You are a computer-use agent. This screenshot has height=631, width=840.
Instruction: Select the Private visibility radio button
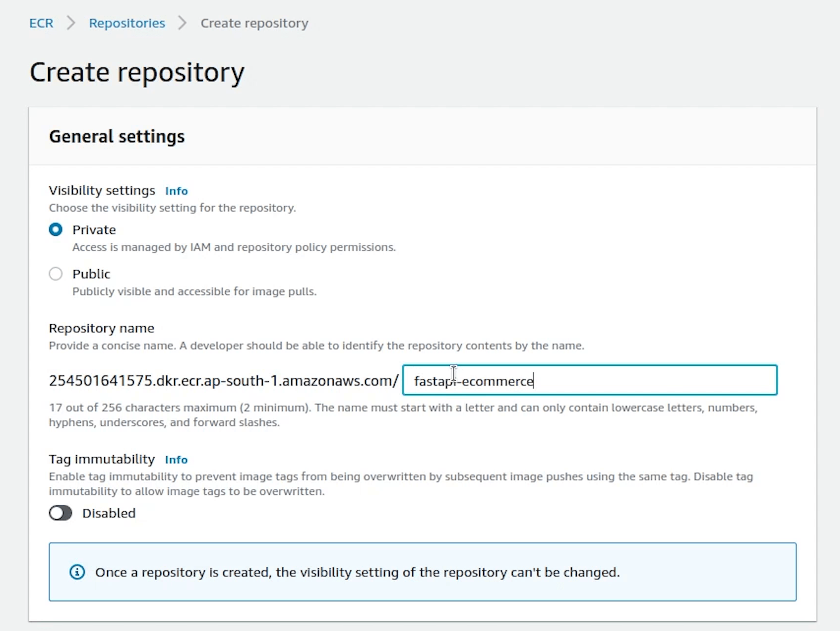(x=56, y=230)
